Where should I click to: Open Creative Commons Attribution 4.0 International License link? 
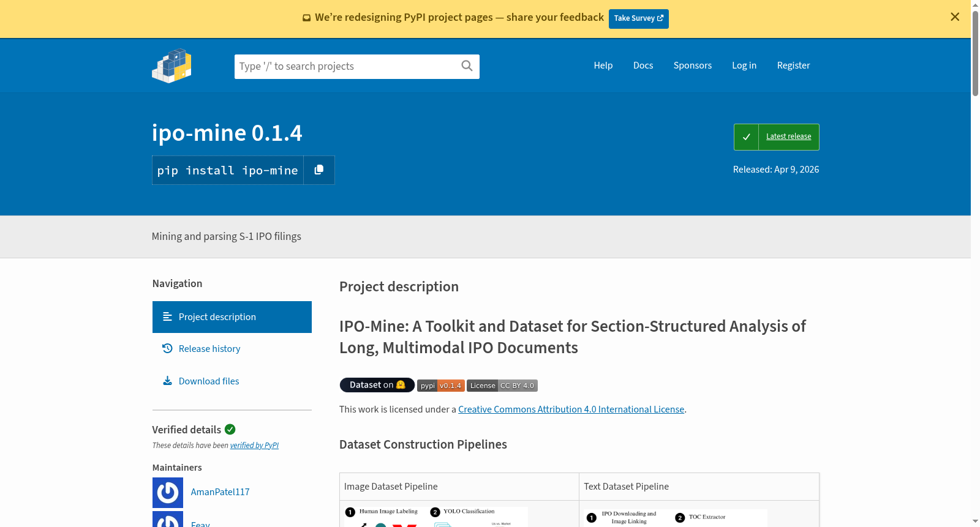[571, 409]
